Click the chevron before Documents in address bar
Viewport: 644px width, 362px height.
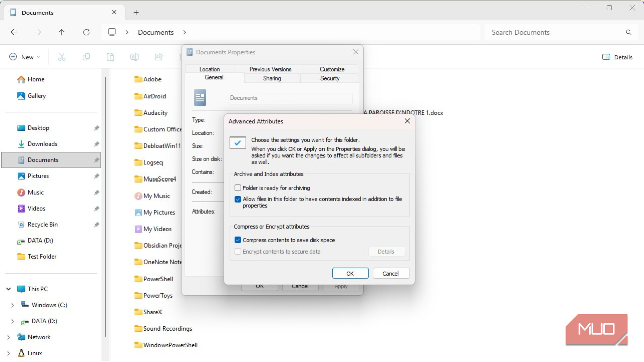click(x=127, y=32)
